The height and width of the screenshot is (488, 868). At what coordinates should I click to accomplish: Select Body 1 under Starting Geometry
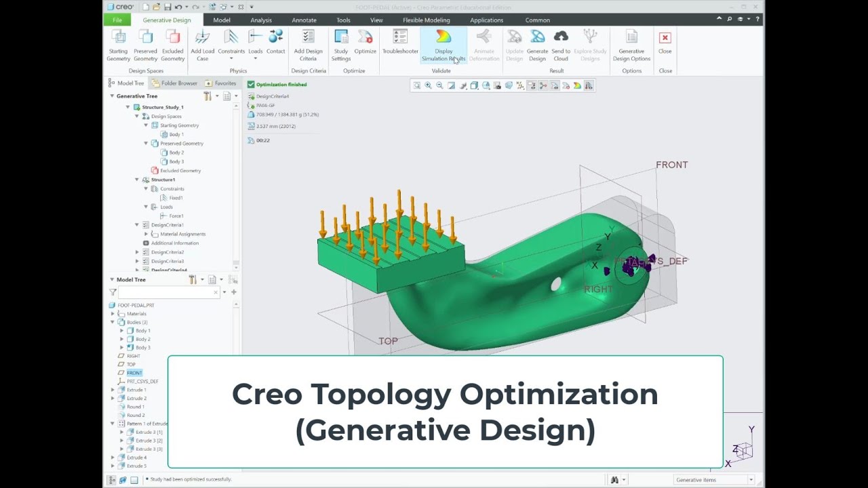tap(176, 134)
